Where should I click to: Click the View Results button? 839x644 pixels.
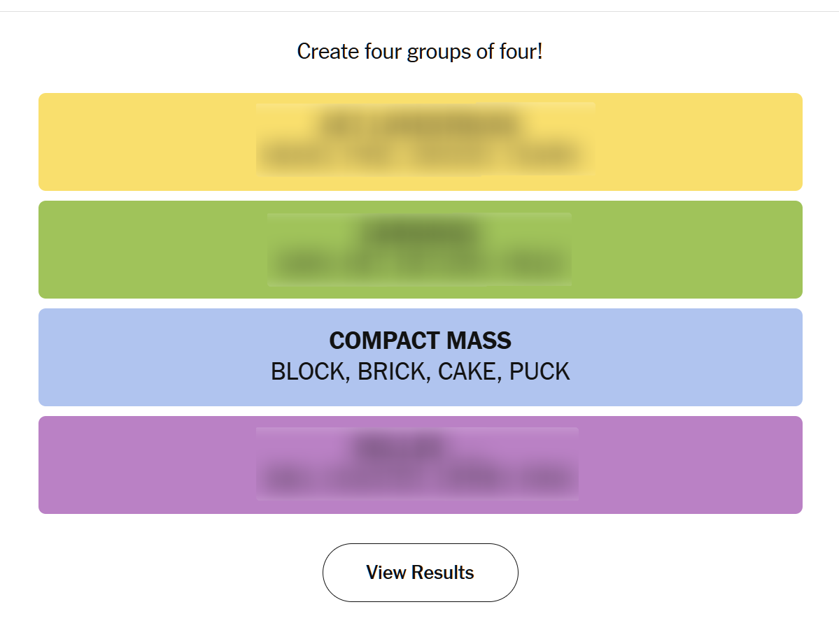tap(420, 573)
